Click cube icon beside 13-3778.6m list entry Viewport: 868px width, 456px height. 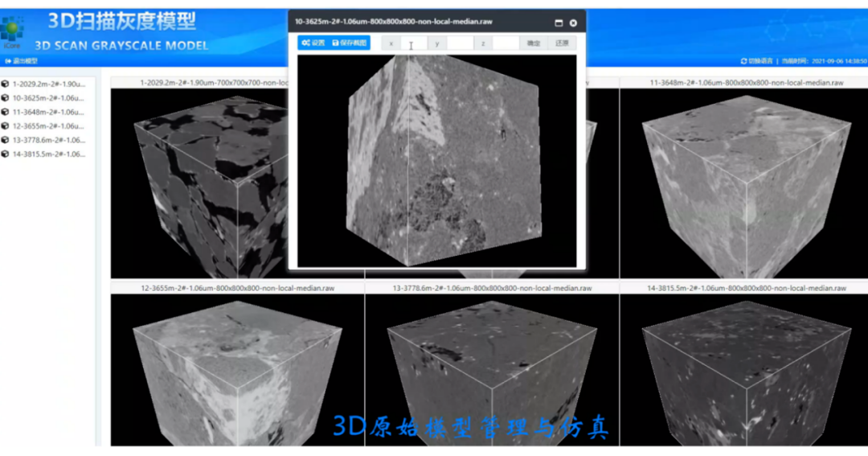tap(6, 140)
